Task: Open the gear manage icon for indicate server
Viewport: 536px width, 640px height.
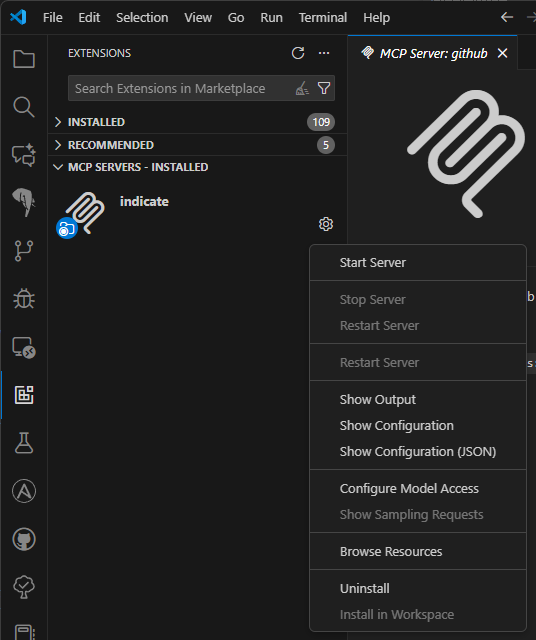Action: tap(326, 224)
